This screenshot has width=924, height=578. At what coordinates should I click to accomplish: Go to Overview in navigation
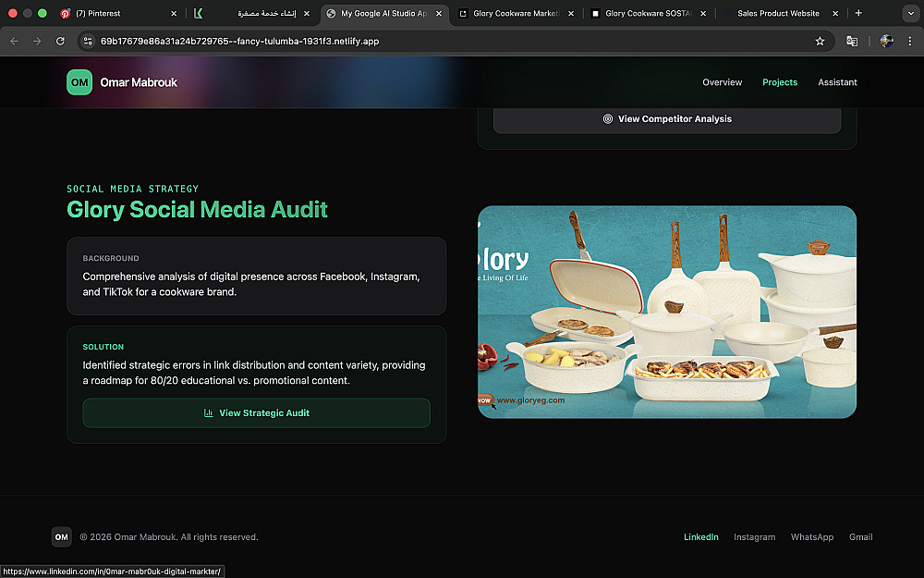point(722,82)
